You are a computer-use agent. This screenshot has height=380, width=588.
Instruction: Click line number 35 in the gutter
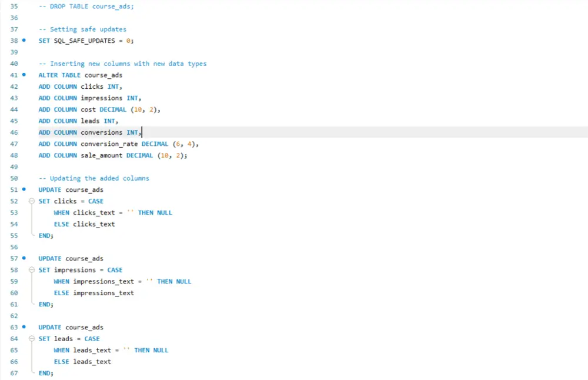tap(14, 6)
